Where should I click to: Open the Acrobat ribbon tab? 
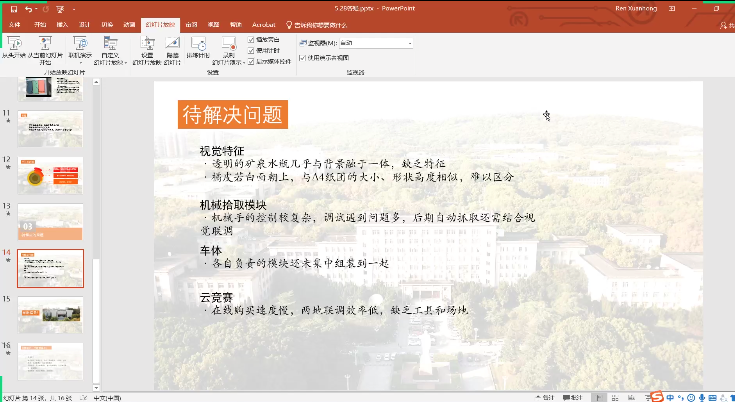click(x=263, y=25)
